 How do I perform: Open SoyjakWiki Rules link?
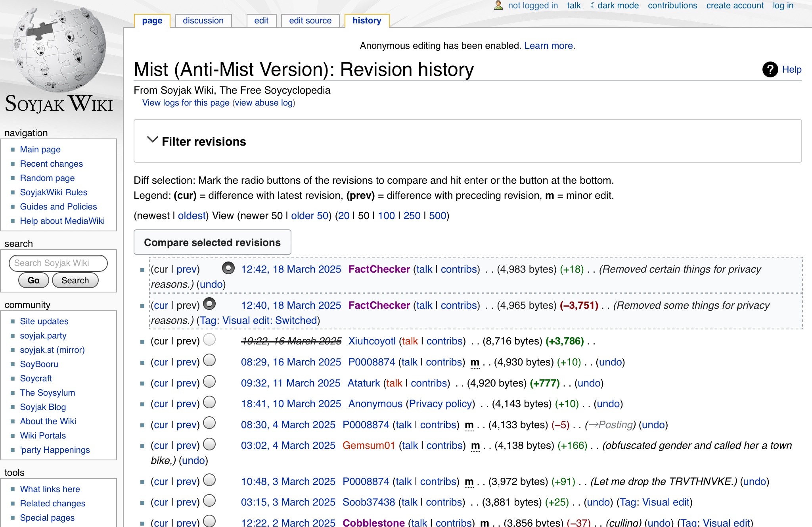pos(54,192)
